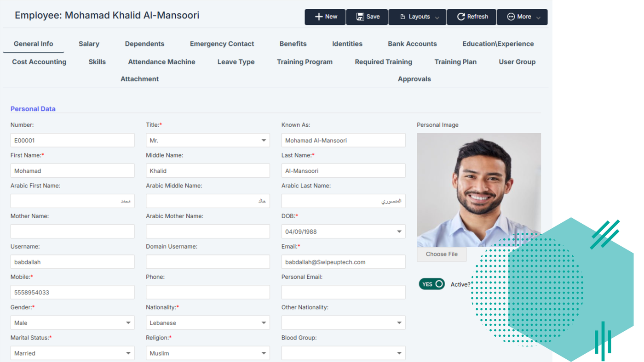Open the Layouts dropdown menu
The image size is (644, 362).
[x=417, y=17]
